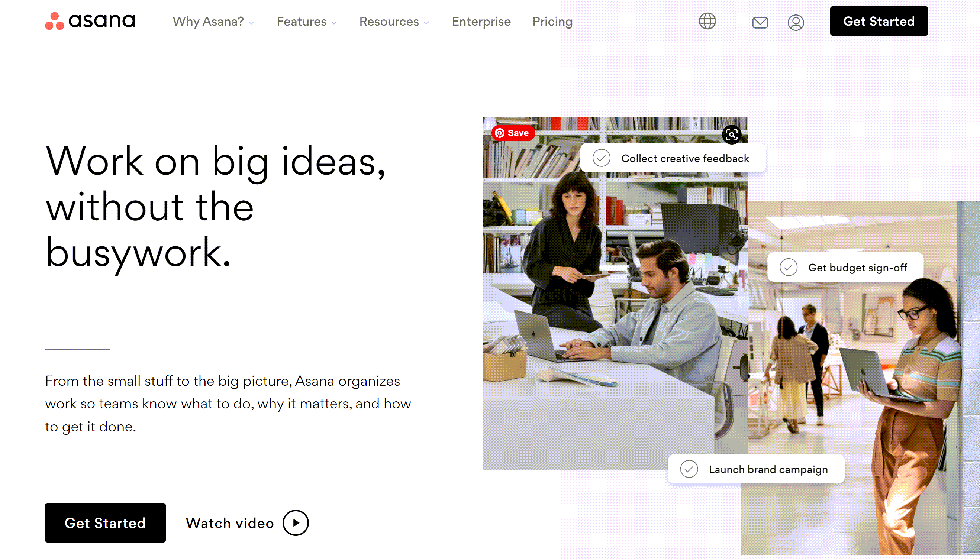Click the Asana logo

[90, 21]
